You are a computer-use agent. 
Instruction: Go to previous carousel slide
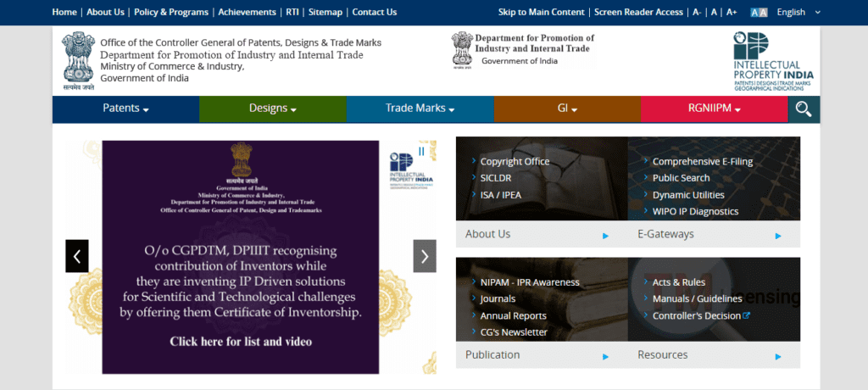click(77, 256)
